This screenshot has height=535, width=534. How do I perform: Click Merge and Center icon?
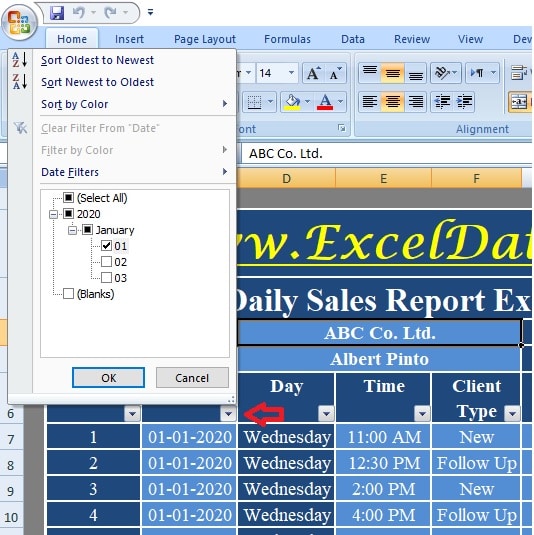click(x=519, y=102)
